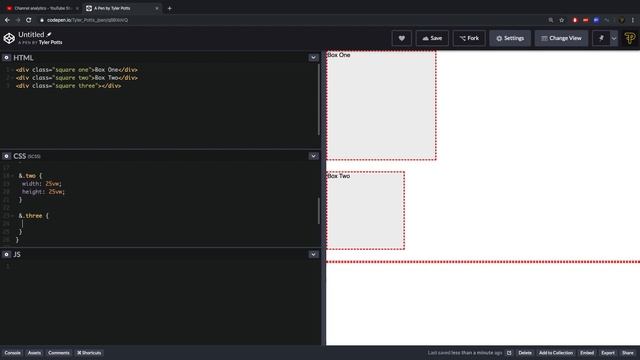The width and height of the screenshot is (640, 360).
Task: Love this pen with the heart button
Action: [x=402, y=38]
